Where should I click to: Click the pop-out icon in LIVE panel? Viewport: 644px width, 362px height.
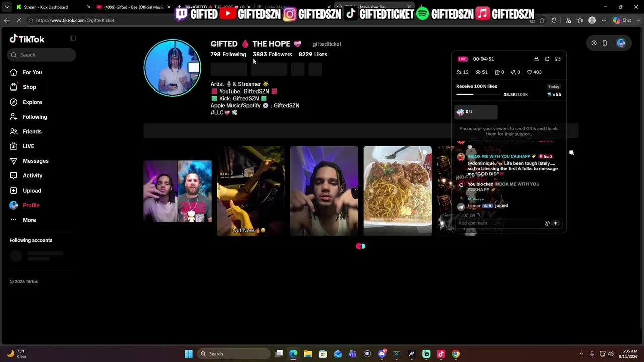click(558, 59)
